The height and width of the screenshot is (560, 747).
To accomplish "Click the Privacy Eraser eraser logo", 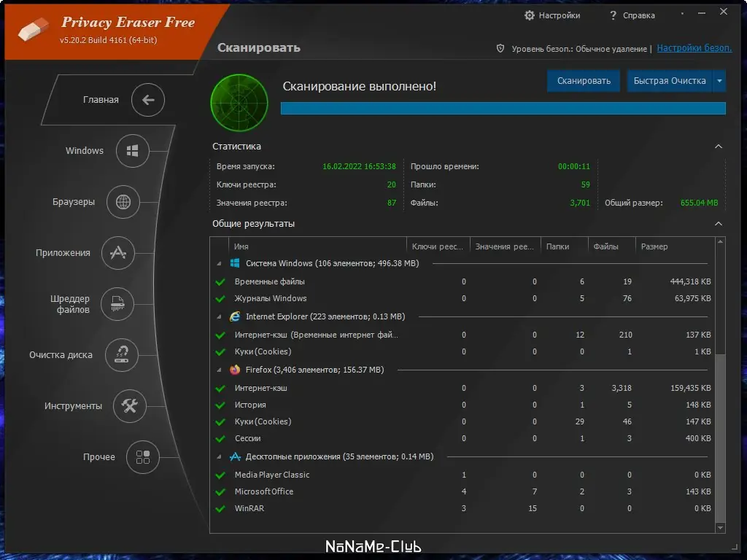I will click(34, 28).
